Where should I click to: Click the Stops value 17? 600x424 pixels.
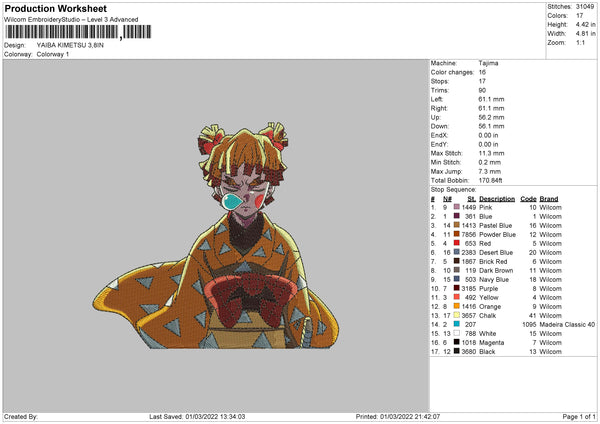[x=482, y=81]
